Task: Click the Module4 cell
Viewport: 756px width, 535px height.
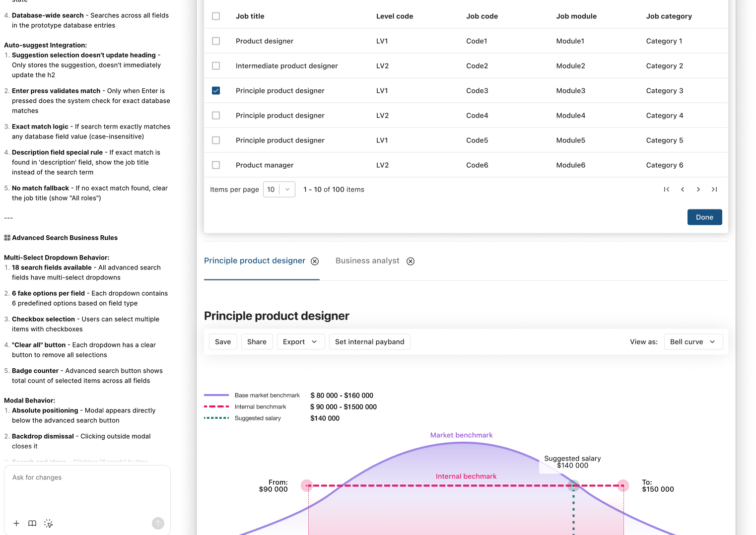Action: (x=570, y=115)
